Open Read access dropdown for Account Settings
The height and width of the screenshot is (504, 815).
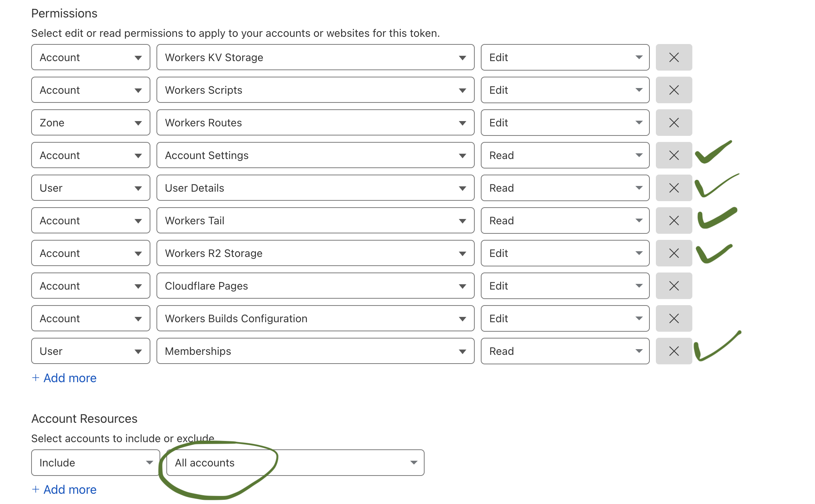[565, 155]
